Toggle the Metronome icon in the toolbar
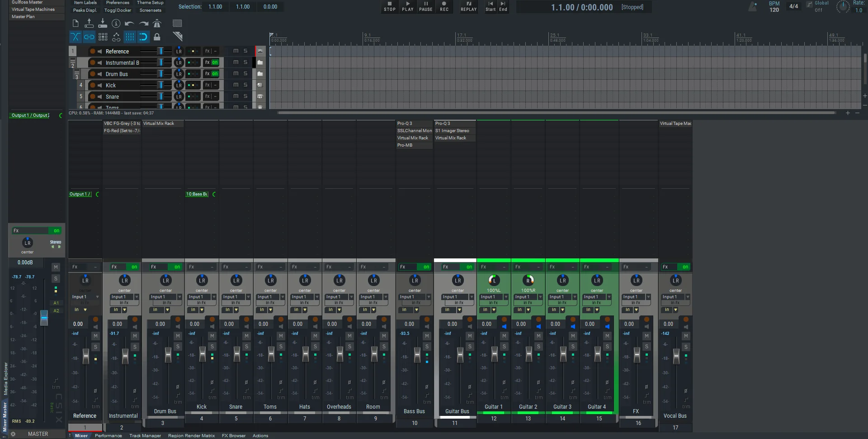 tap(157, 23)
